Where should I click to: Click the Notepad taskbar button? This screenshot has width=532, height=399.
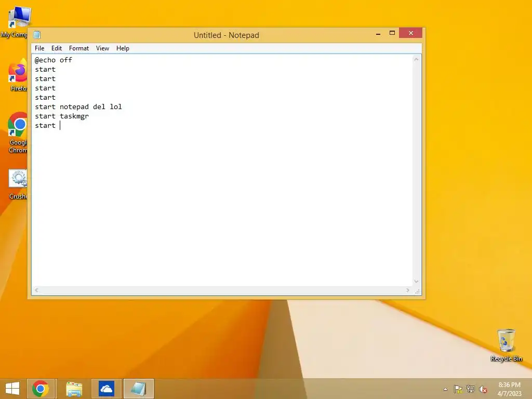[138, 389]
